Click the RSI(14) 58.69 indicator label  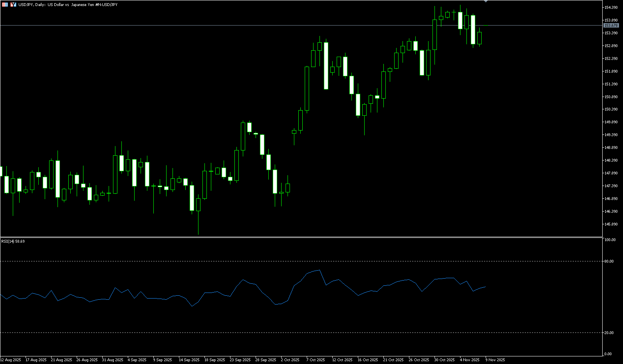pos(13,241)
